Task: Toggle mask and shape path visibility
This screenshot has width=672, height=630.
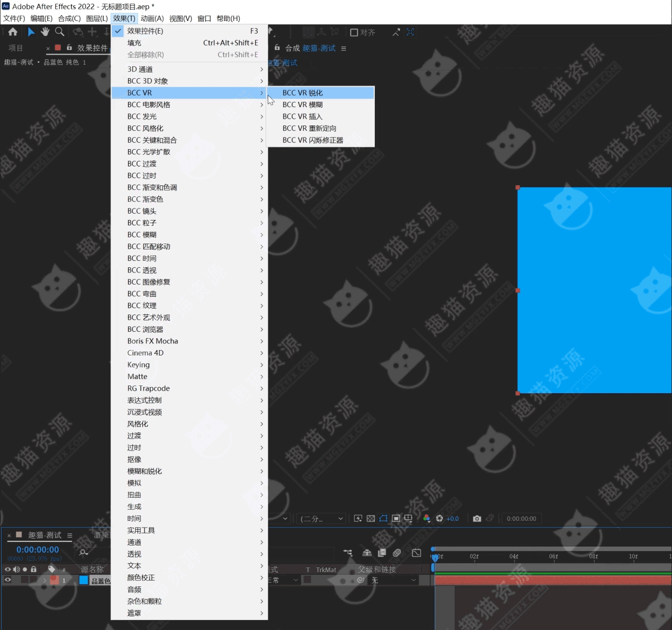Action: tap(383, 519)
